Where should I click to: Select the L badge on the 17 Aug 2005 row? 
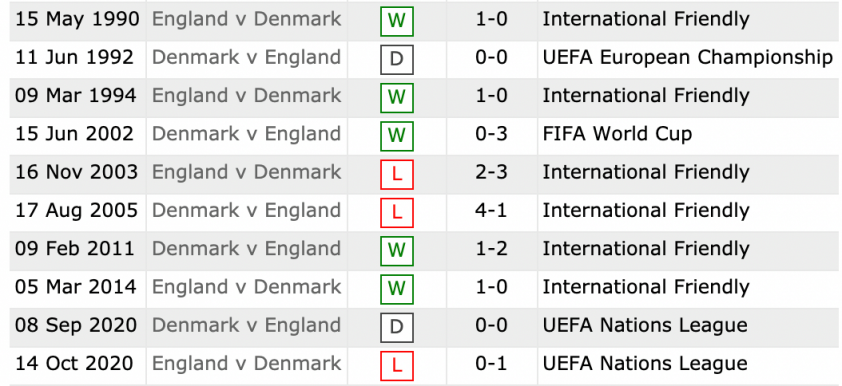397,213
